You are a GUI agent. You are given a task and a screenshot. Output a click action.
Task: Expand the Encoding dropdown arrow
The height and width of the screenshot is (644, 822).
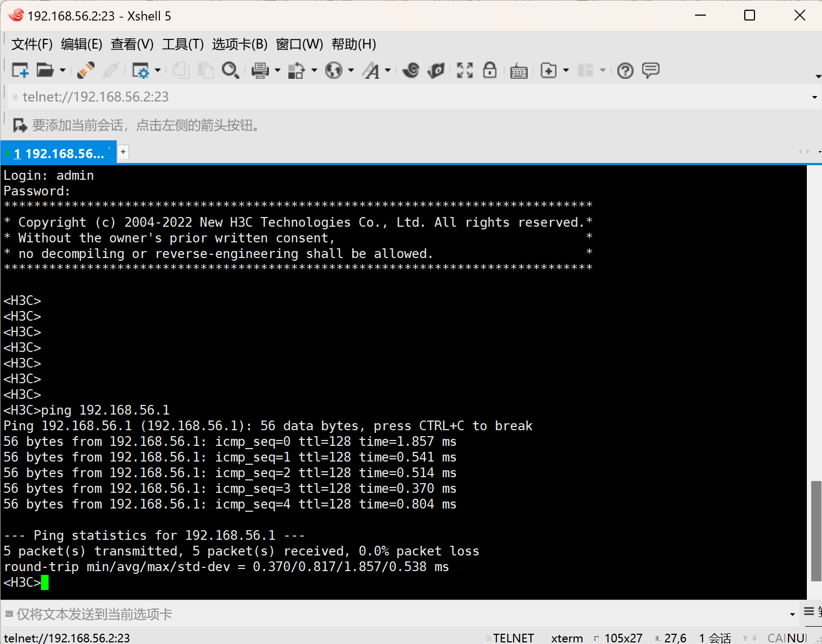point(351,70)
